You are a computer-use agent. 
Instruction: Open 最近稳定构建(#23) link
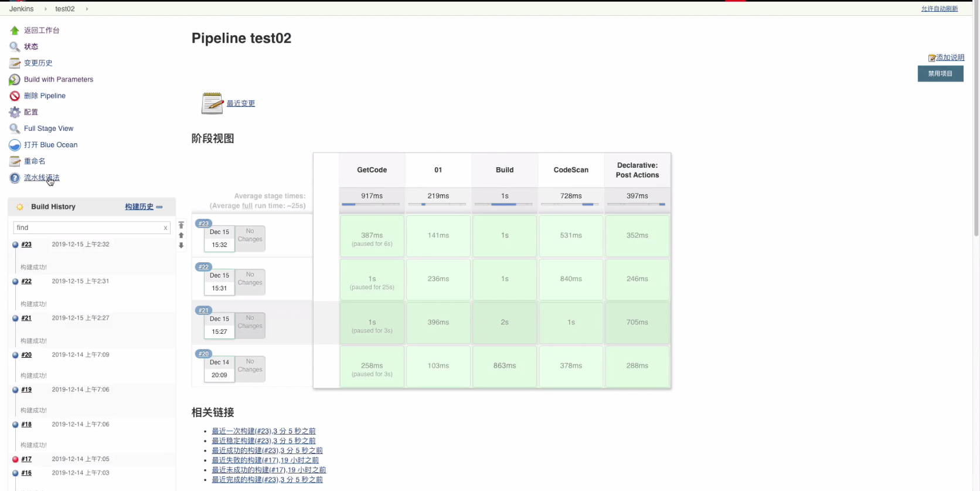tap(264, 441)
